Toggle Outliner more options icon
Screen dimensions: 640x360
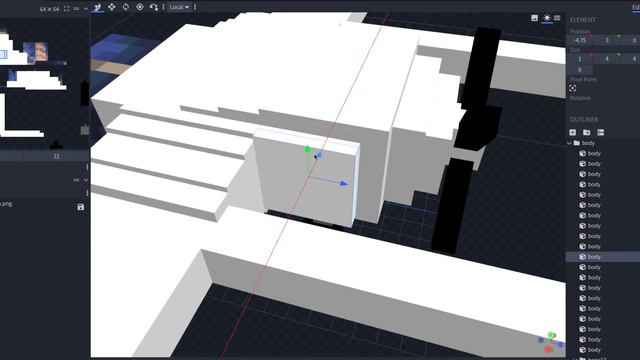pyautogui.click(x=600, y=132)
